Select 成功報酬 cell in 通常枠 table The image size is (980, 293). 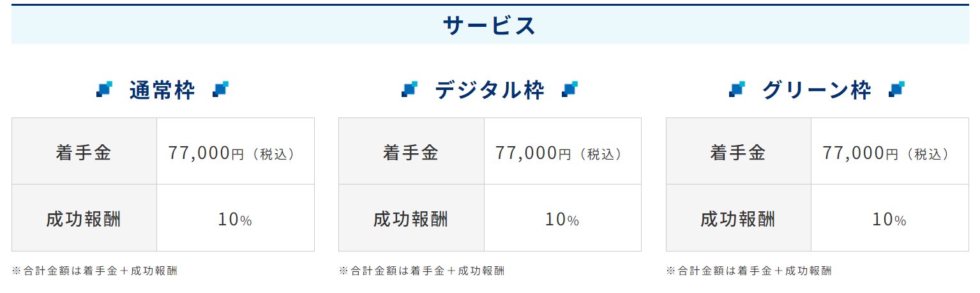coord(84,218)
